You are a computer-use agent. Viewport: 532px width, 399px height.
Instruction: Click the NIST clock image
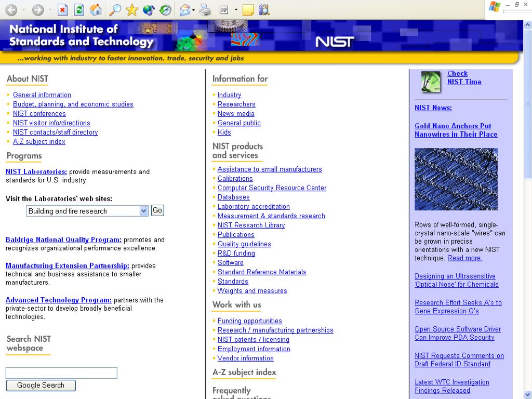point(431,82)
